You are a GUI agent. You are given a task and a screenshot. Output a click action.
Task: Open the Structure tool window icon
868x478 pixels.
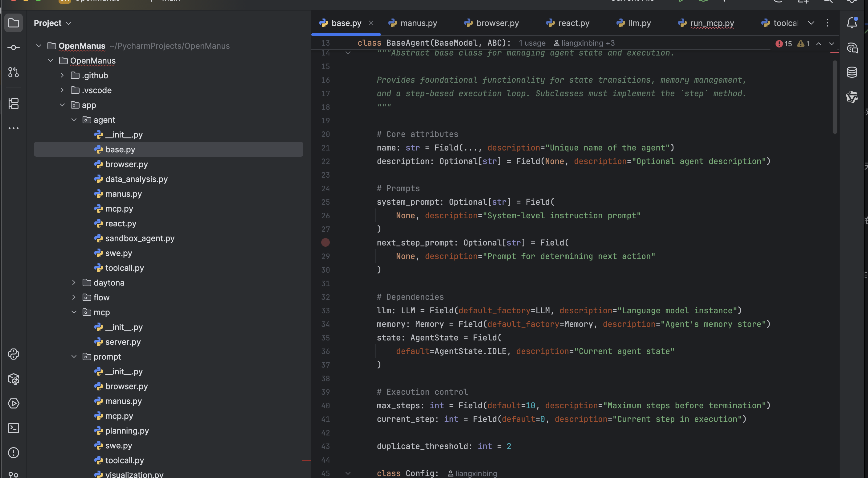pos(14,104)
